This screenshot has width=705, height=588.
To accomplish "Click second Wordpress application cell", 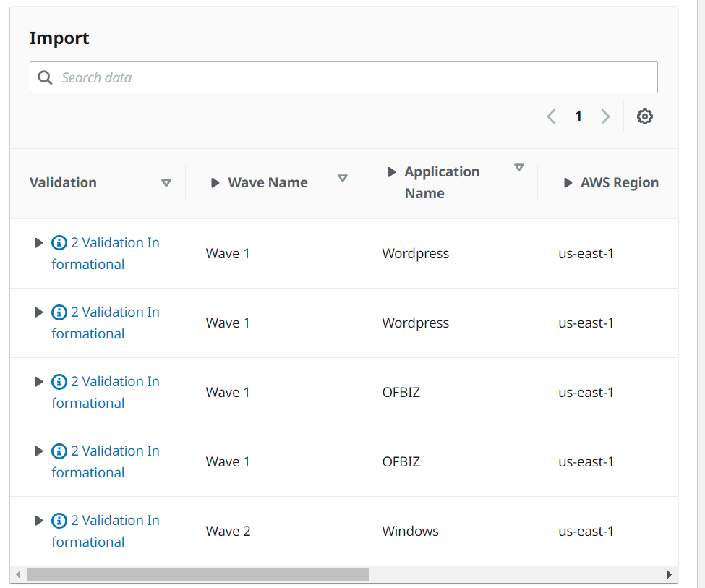I will point(416,323).
